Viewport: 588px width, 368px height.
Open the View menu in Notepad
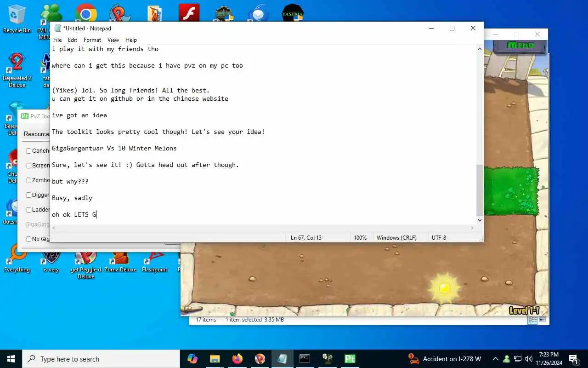[113, 40]
